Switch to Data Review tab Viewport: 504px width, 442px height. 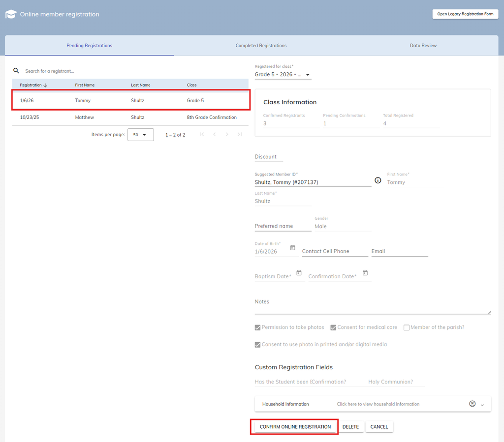[x=423, y=46]
